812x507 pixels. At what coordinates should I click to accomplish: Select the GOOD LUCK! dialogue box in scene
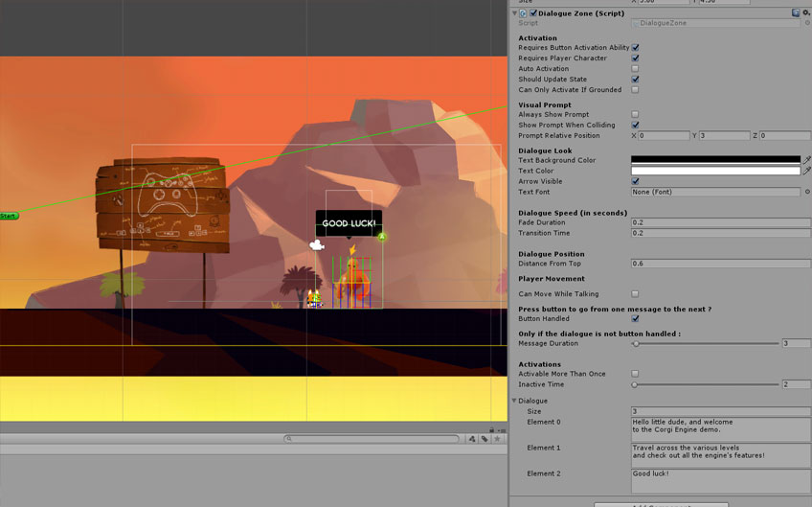349,223
